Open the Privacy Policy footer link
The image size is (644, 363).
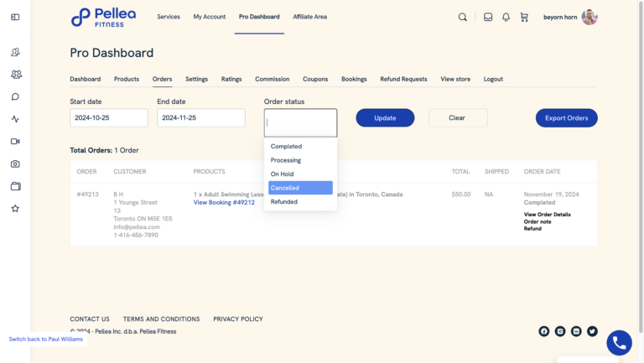(x=238, y=319)
